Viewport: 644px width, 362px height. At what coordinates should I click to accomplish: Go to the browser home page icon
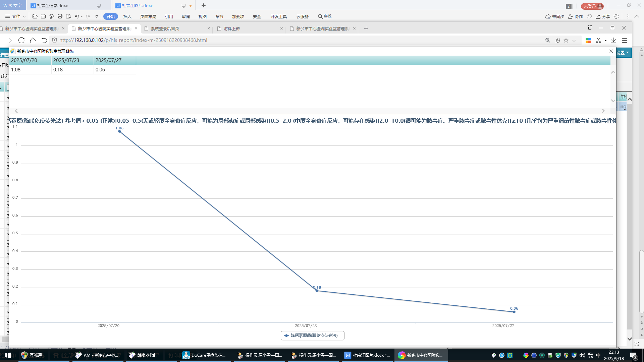(x=33, y=40)
